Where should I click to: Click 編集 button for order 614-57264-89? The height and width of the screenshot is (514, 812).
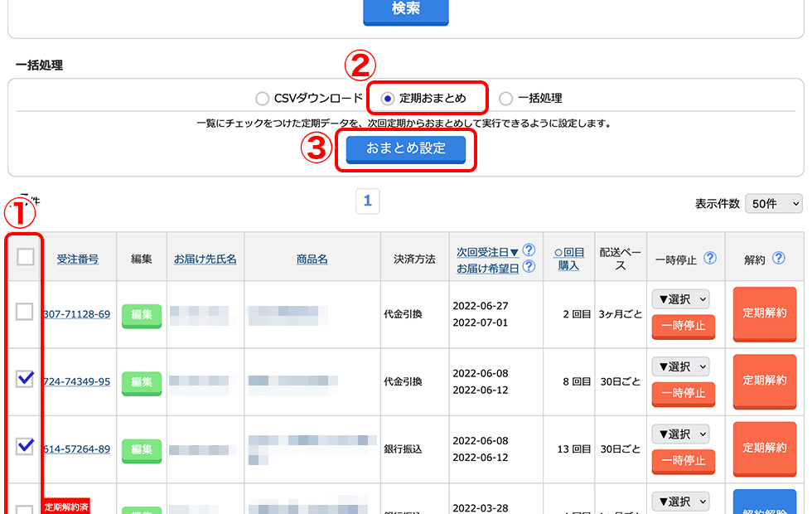click(x=142, y=449)
